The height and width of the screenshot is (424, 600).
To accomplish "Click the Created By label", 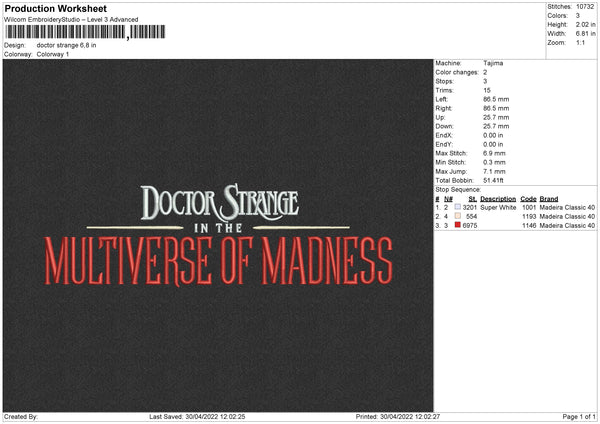I will [x=21, y=417].
